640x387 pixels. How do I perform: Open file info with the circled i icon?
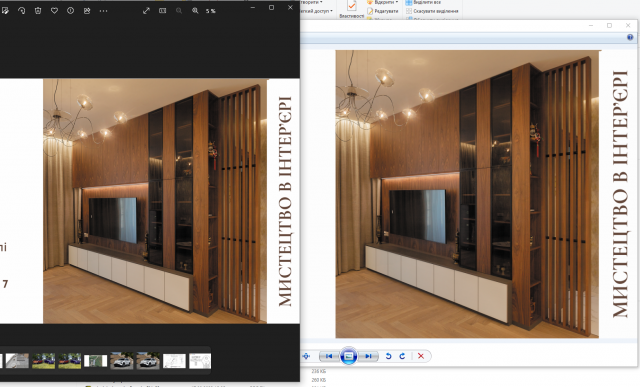click(x=71, y=11)
